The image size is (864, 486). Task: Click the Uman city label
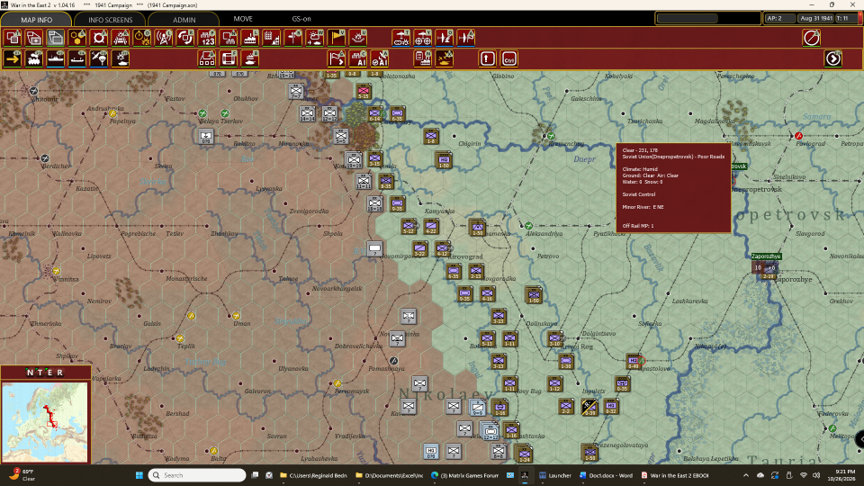(241, 323)
